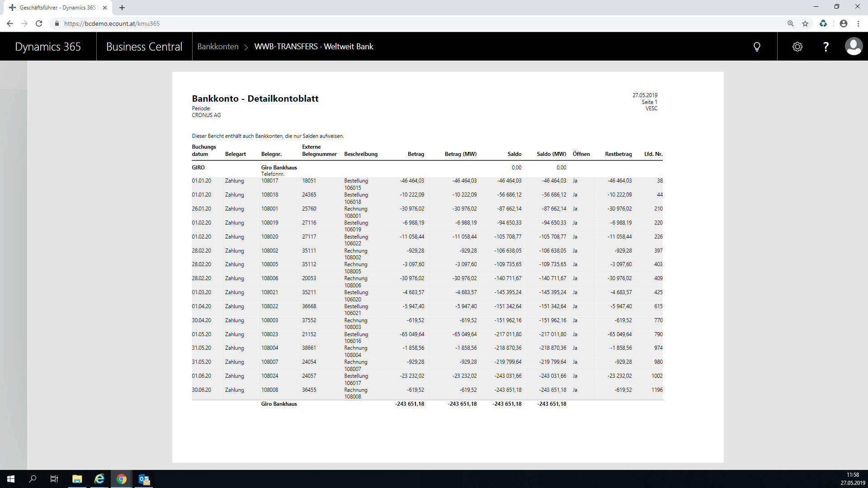Navigate to Bankkonten breadcrumb
This screenshot has height=488, width=868.
coord(218,47)
